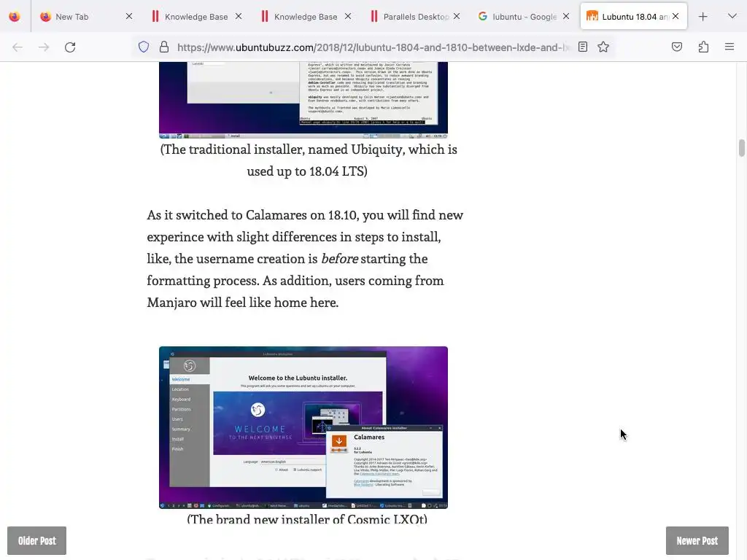Toggle reader view icon
747x560 pixels.
[583, 47]
